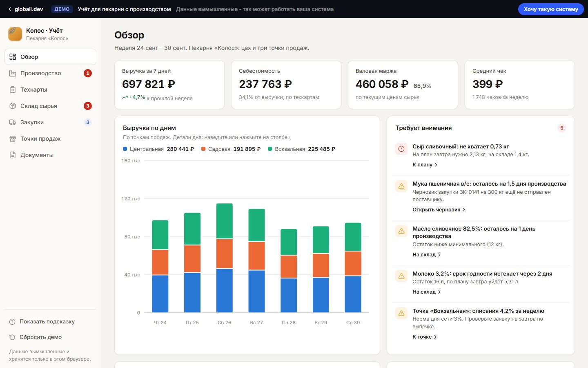Click the badge 5 in Требует внимания
Viewport: 588px width, 368px height.
[562, 128]
